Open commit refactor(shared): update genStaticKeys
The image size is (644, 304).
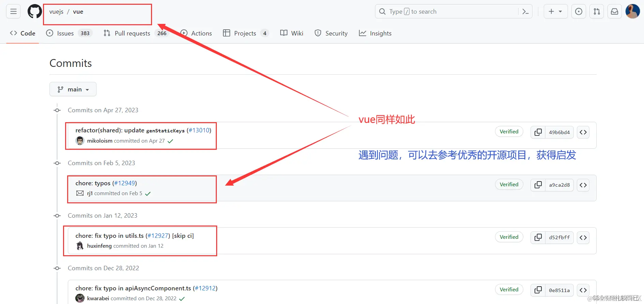click(x=130, y=130)
